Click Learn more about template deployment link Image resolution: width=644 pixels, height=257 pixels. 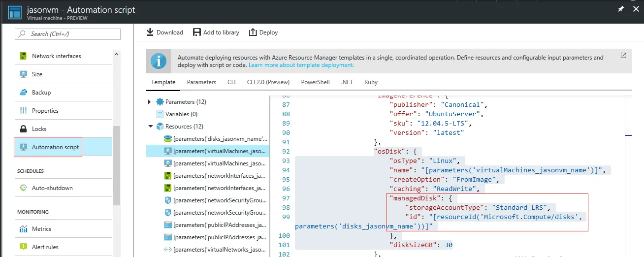[301, 65]
